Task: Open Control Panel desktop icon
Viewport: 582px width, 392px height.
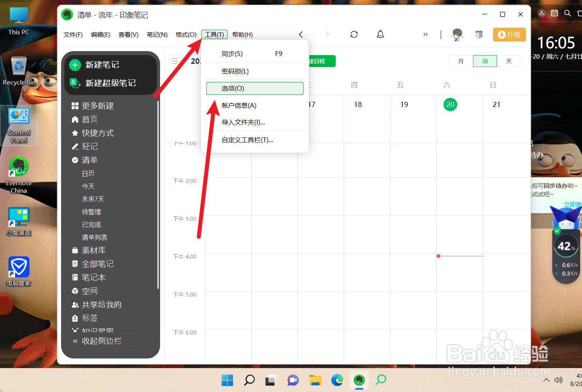Action: (x=19, y=125)
